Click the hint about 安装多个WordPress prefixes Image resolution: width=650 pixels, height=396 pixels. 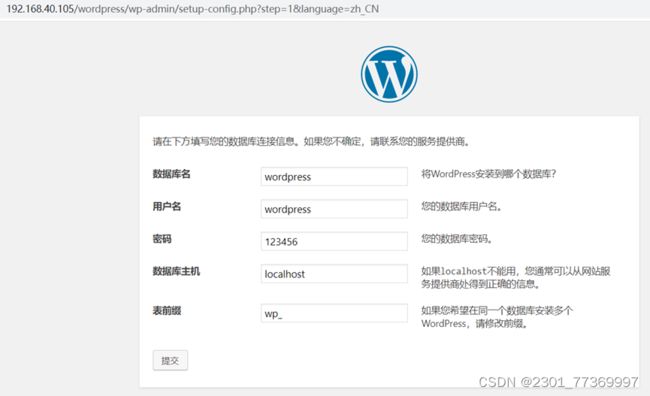click(x=497, y=317)
